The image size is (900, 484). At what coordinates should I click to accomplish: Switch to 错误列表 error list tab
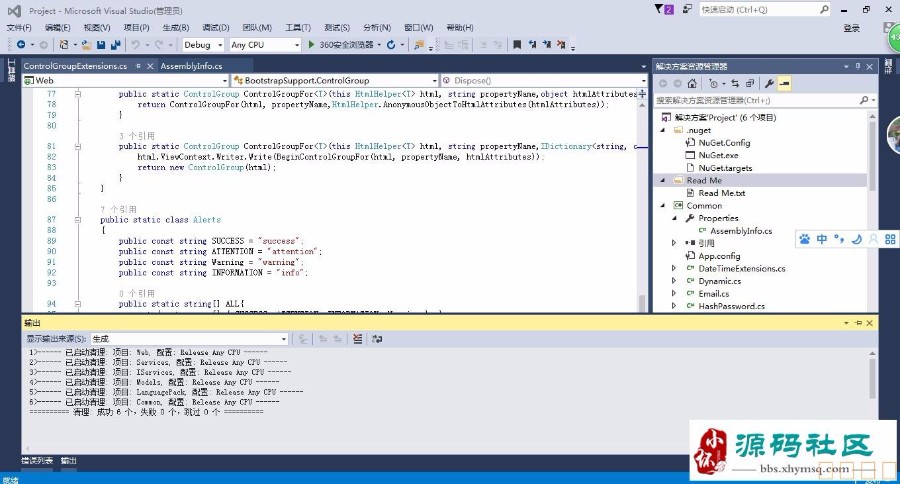(x=37, y=460)
